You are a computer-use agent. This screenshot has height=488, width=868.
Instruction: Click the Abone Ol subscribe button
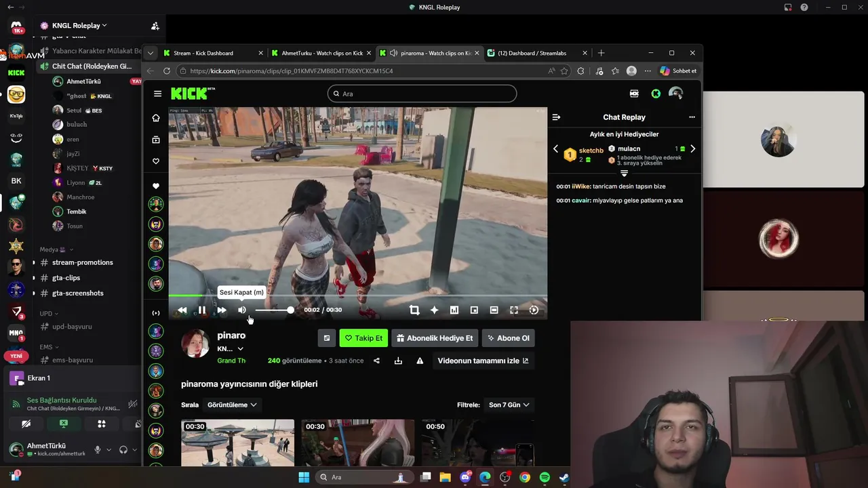[x=508, y=338]
